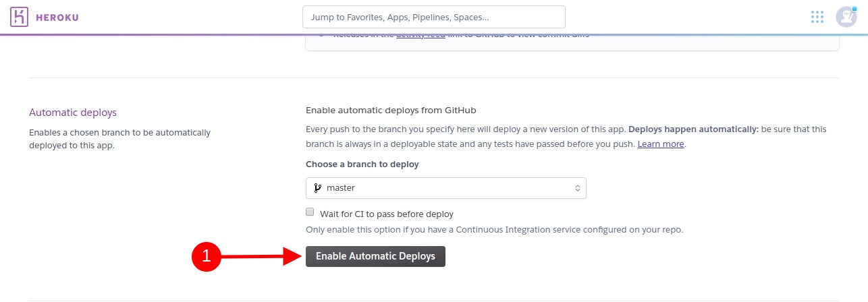Expand the master branch dropdown
Screen dimensions: 868x302
[446, 188]
